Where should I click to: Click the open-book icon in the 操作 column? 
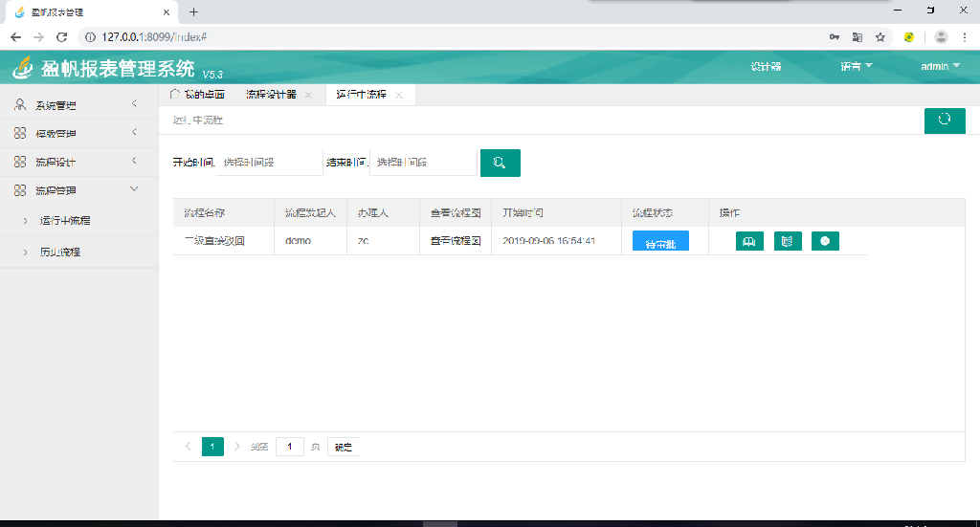click(x=749, y=241)
